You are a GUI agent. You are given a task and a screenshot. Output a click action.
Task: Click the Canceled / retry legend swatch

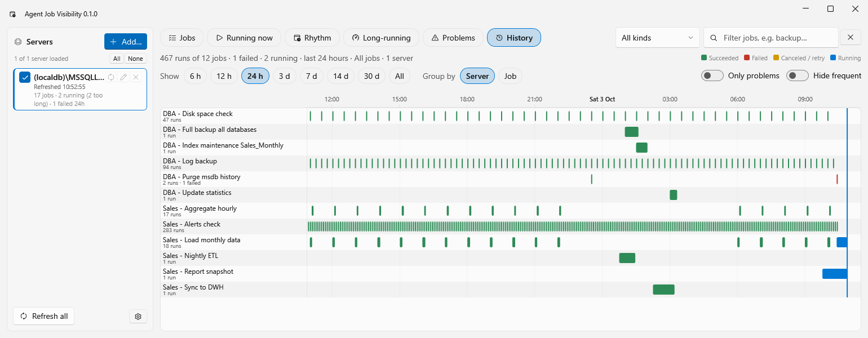[x=776, y=58]
